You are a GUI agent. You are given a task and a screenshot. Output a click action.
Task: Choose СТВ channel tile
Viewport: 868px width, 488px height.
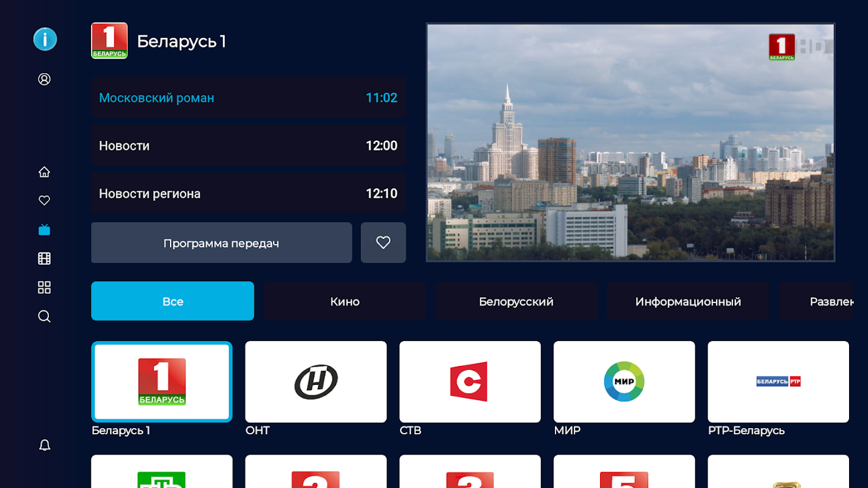coord(470,382)
